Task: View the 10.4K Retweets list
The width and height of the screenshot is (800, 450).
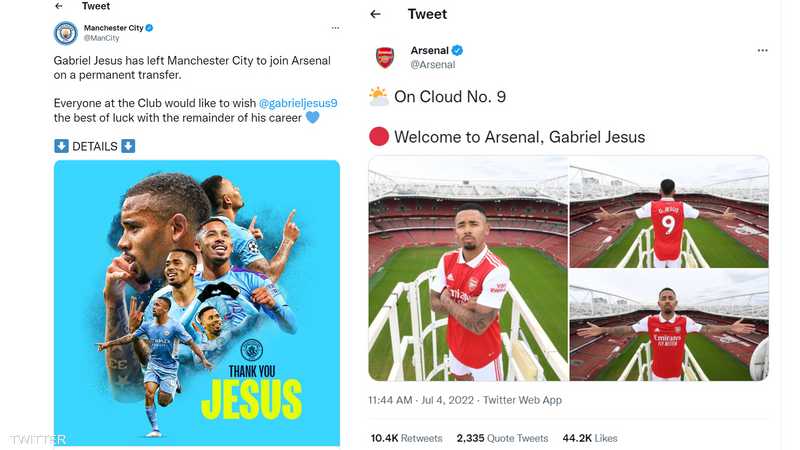Action: pos(406,438)
